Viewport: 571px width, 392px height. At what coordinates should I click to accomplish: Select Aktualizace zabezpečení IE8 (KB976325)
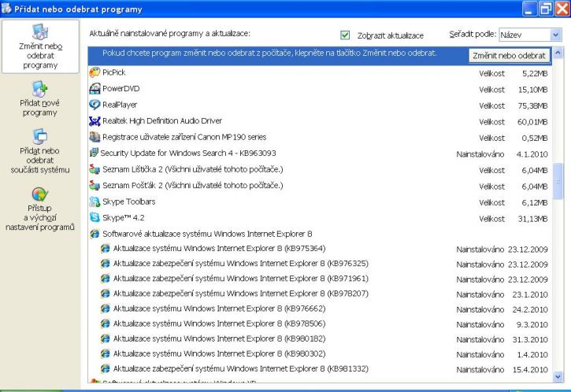coord(320,264)
